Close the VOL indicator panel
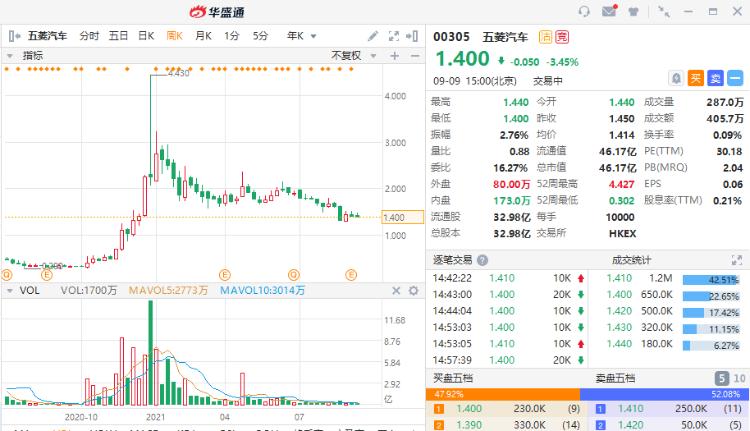The width and height of the screenshot is (750, 431). pyautogui.click(x=396, y=290)
